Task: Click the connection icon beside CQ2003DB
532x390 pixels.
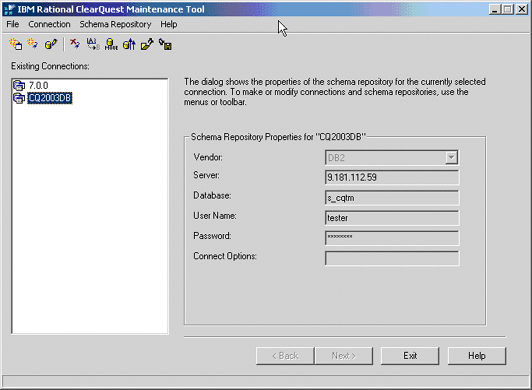Action: (x=19, y=98)
